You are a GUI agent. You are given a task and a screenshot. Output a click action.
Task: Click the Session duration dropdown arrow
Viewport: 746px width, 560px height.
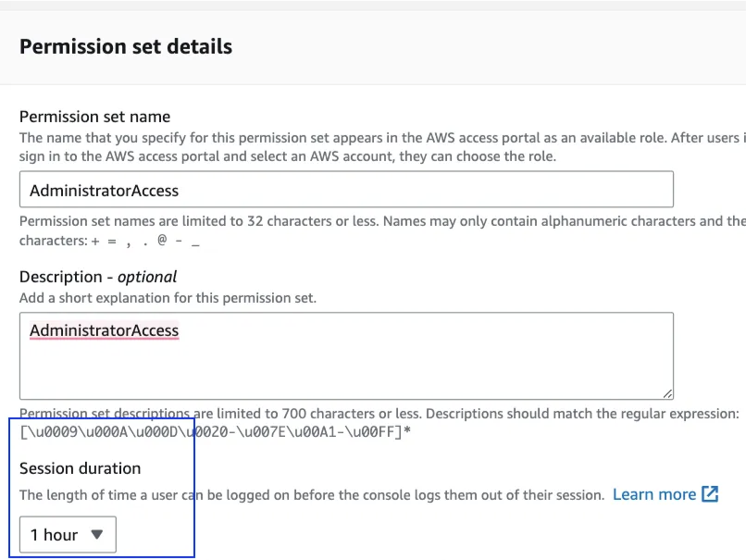[x=97, y=534]
